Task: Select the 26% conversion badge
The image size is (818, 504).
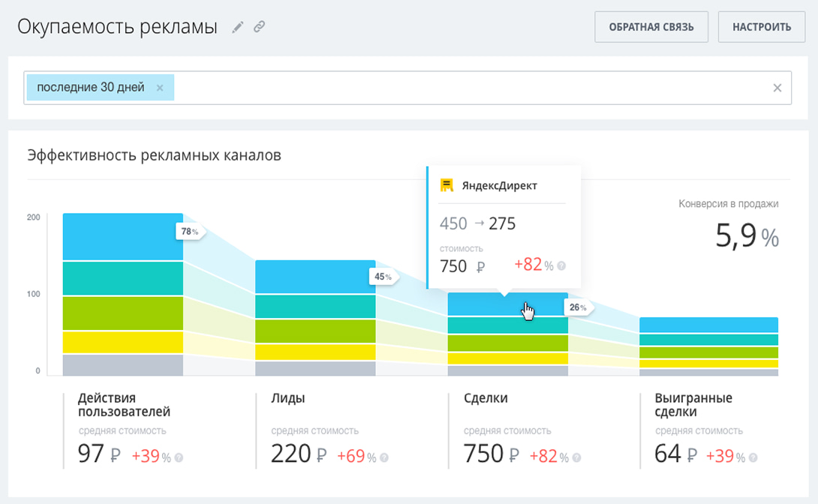Action: point(577,307)
